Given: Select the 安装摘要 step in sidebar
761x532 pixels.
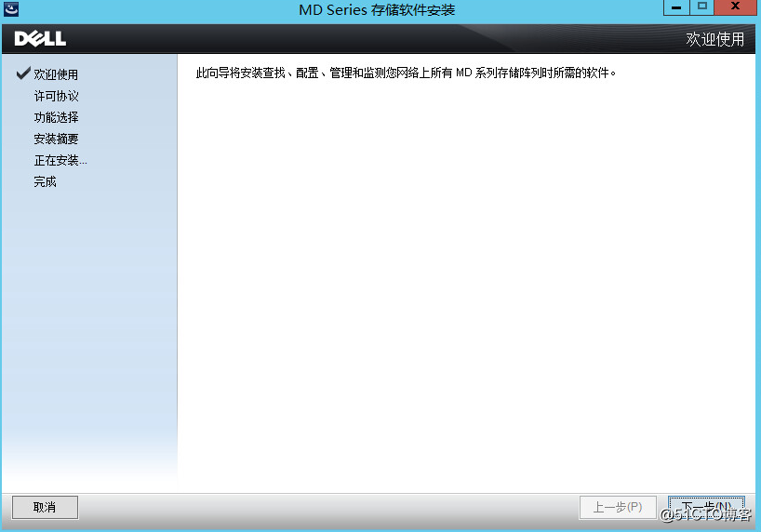Looking at the screenshot, I should (57, 139).
